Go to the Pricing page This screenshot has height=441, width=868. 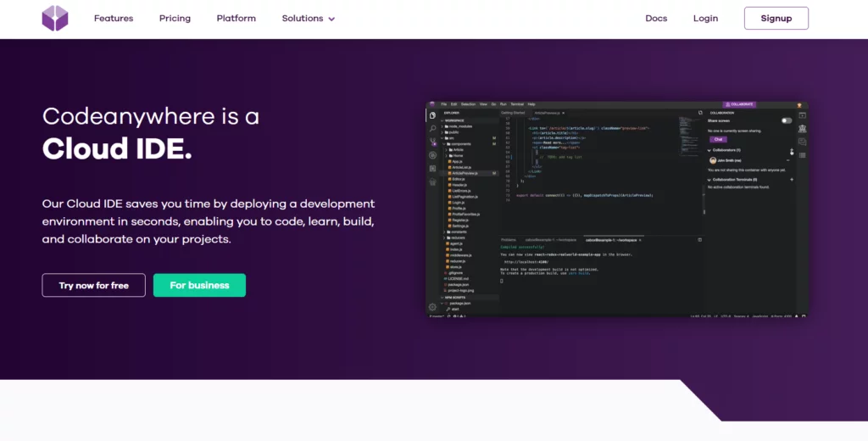click(175, 19)
